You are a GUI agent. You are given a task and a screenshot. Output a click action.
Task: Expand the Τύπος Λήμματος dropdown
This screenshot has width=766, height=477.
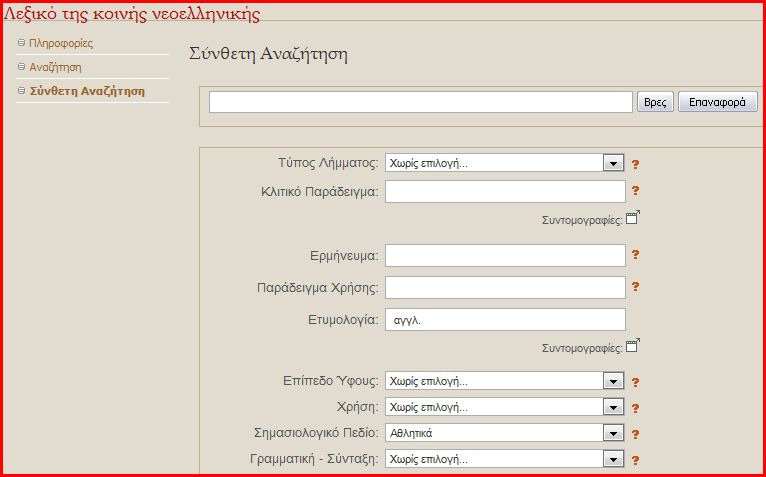[x=613, y=163]
